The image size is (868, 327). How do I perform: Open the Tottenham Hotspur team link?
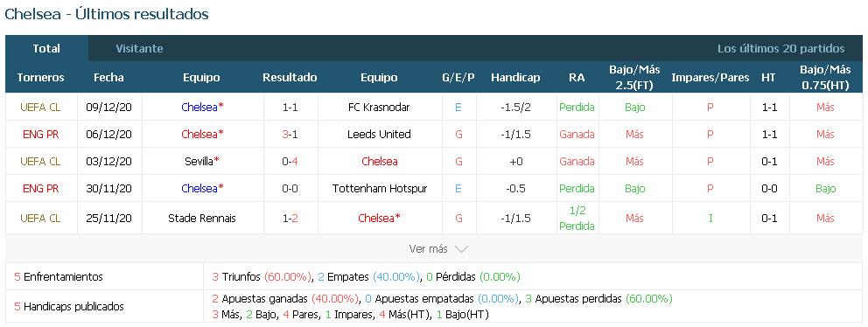[x=380, y=189]
